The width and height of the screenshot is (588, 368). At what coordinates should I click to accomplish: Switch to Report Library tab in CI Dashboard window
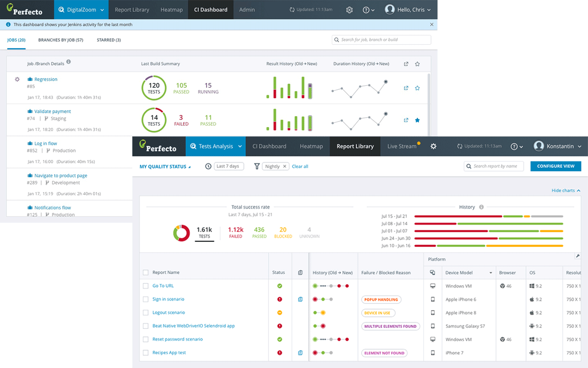132,10
